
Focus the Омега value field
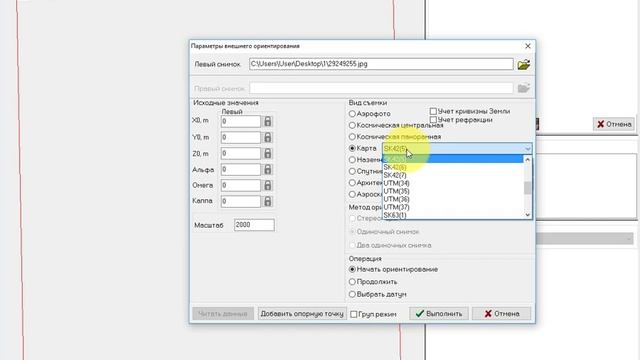click(241, 185)
